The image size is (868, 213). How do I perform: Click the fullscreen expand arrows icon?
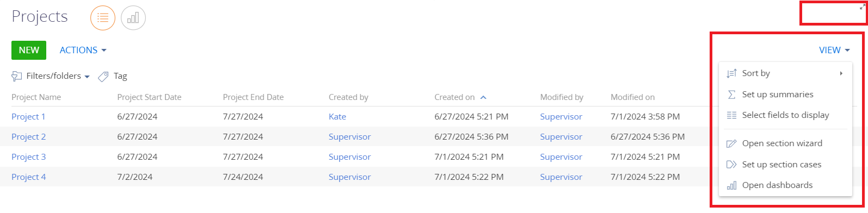[x=862, y=7]
